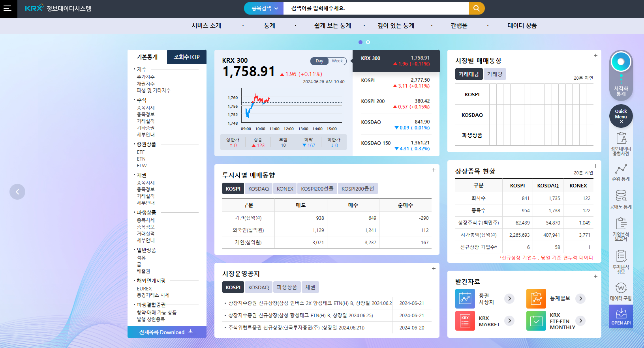Open 기업분석 보고서 sidebar icon
Image resolution: width=644 pixels, height=348 pixels.
tap(621, 229)
